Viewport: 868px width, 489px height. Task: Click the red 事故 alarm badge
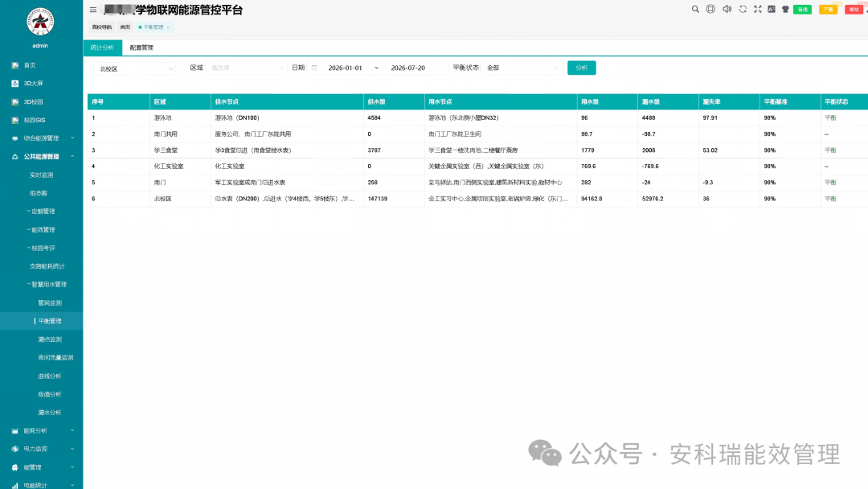pyautogui.click(x=854, y=10)
